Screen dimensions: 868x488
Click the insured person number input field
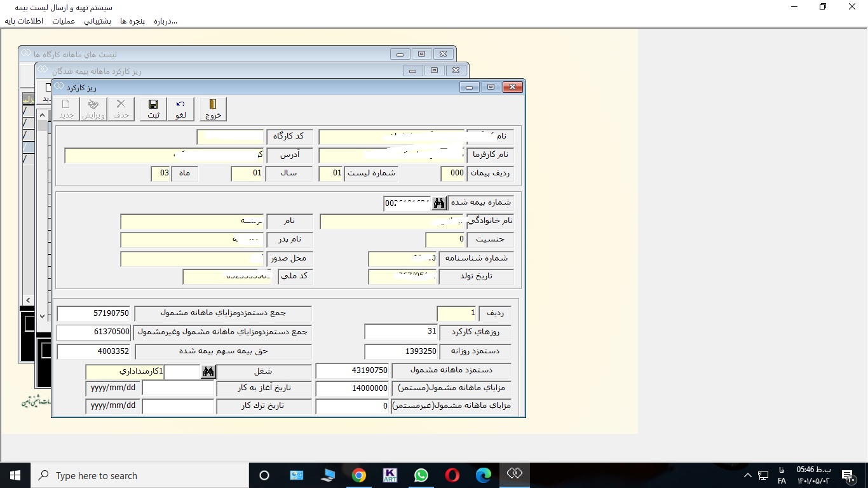click(x=407, y=203)
